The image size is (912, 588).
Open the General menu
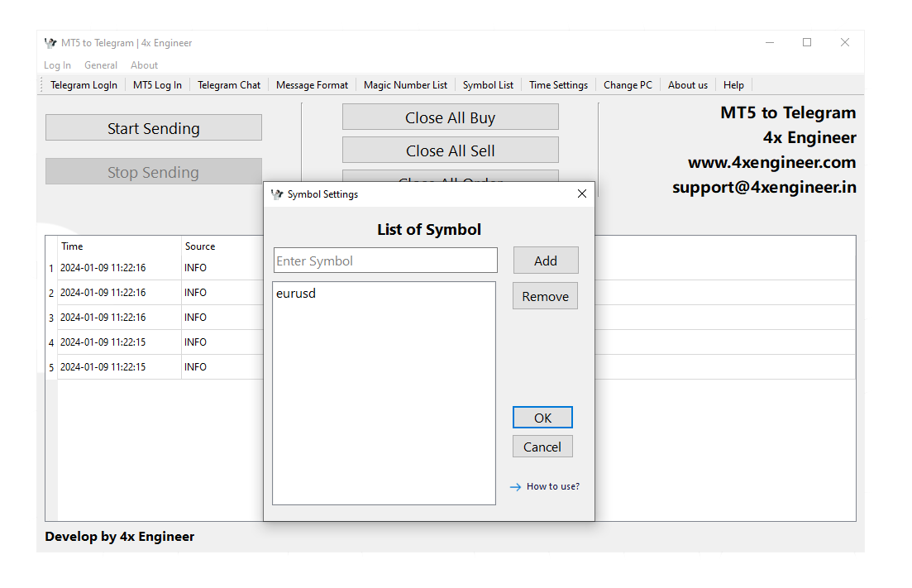[x=101, y=65]
